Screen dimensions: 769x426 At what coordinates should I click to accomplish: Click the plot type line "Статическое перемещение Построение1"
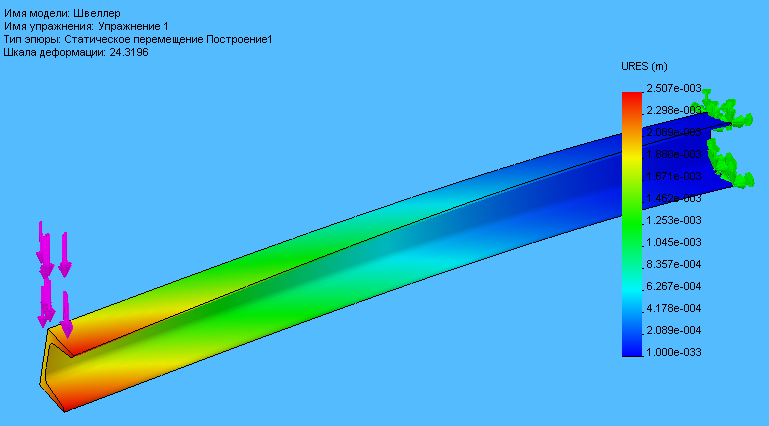pos(168,39)
